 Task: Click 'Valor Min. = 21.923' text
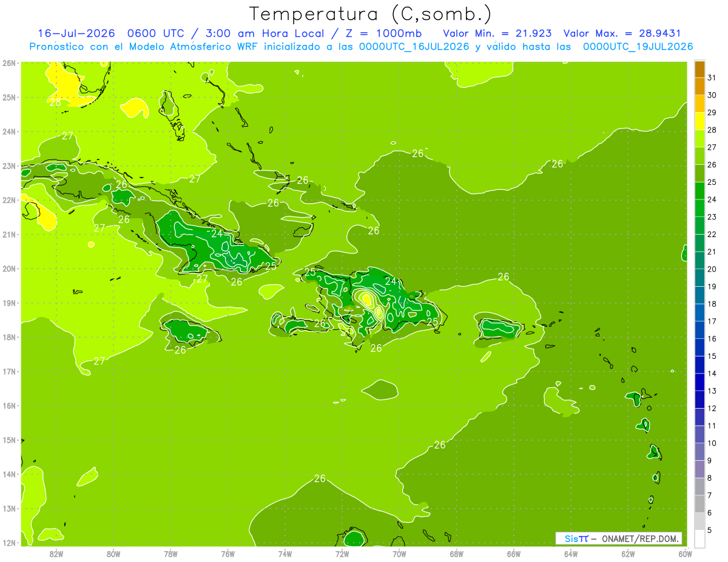[x=497, y=33]
